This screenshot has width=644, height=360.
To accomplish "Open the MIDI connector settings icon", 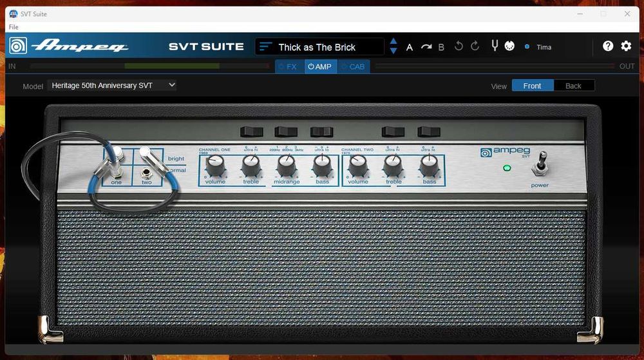I will tap(509, 46).
